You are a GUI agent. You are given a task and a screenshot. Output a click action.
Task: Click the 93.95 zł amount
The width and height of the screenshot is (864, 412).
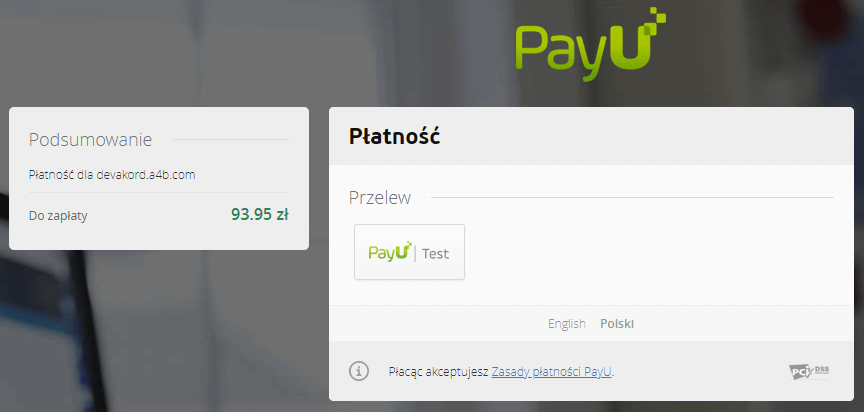pyautogui.click(x=260, y=214)
